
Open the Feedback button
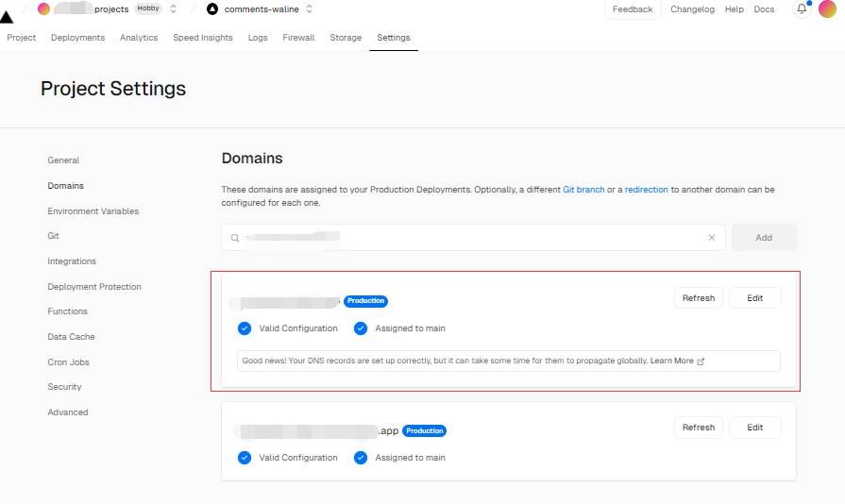click(632, 9)
